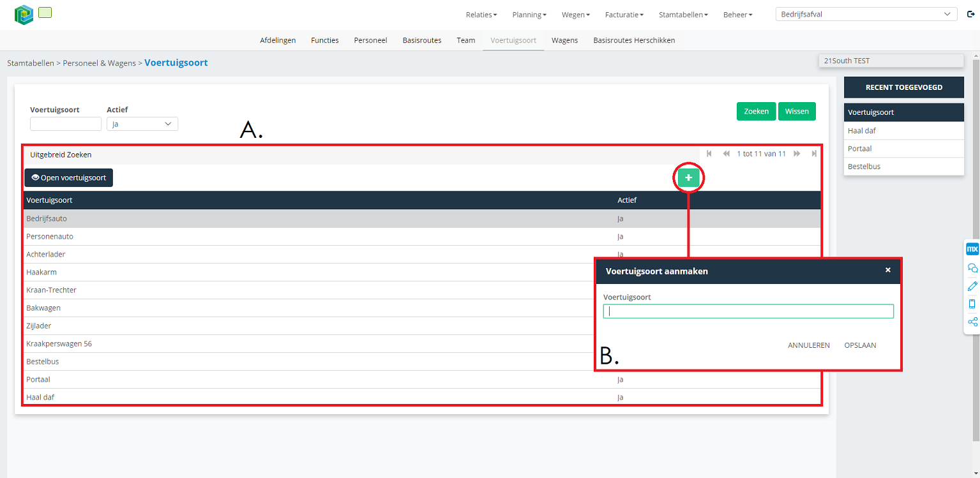This screenshot has height=478, width=980.
Task: Open the Stamtabellen menu
Action: [x=683, y=15]
